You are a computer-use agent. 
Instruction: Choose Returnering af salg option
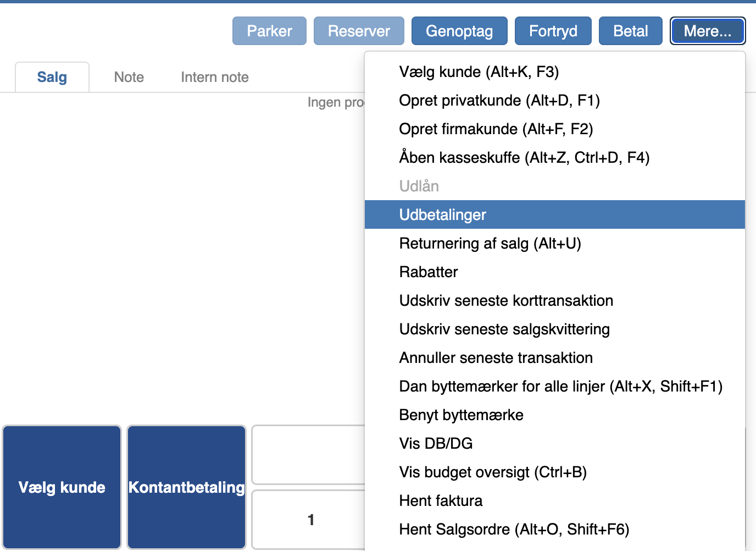(490, 244)
